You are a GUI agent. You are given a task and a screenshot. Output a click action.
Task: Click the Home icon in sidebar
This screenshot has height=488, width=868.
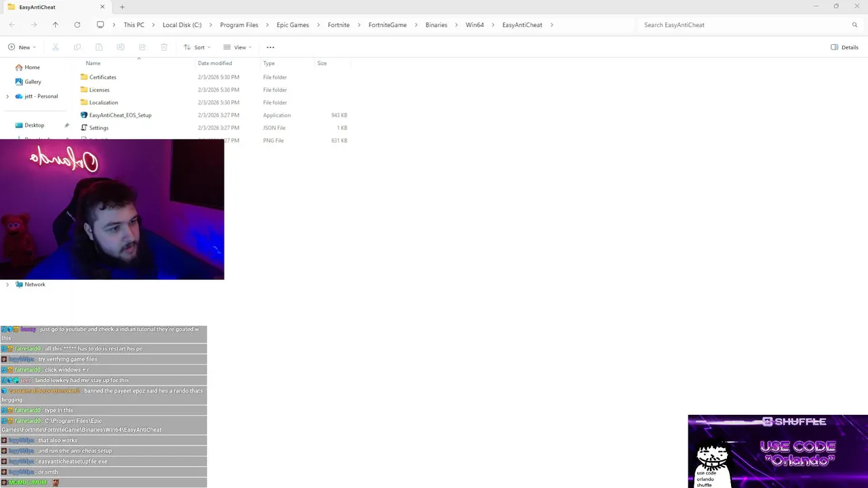(x=19, y=67)
